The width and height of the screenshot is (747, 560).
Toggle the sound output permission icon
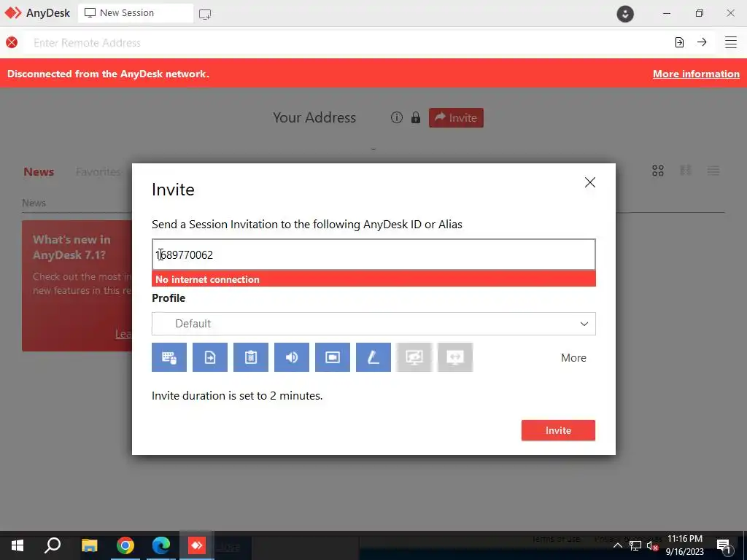pyautogui.click(x=292, y=357)
